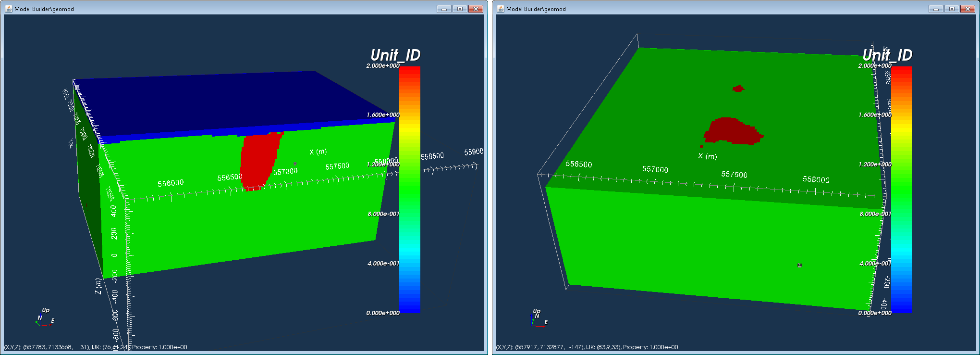The height and width of the screenshot is (355, 980).
Task: Click the red color bar top in left viewer
Action: [410, 72]
